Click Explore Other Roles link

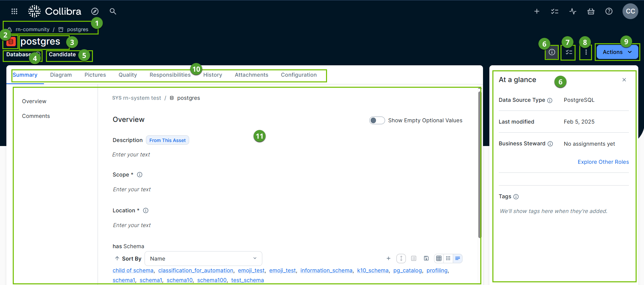[603, 162]
